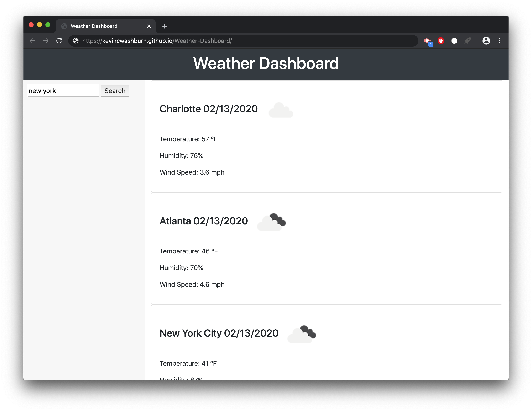Select the Weather Dashboard tab
Screen dimensions: 532x411
pyautogui.click(x=106, y=26)
